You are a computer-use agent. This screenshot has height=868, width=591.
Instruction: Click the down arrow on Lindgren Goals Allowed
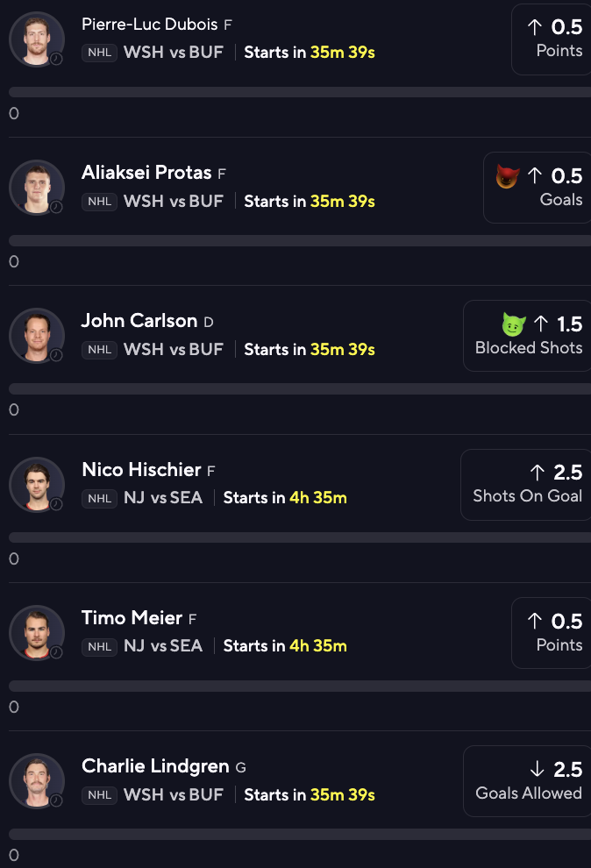(x=538, y=770)
